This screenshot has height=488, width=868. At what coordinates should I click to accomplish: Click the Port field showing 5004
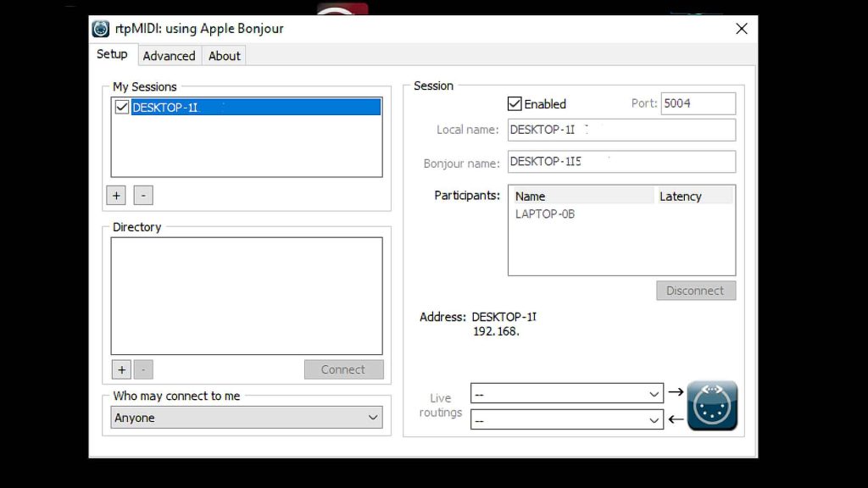(x=698, y=103)
